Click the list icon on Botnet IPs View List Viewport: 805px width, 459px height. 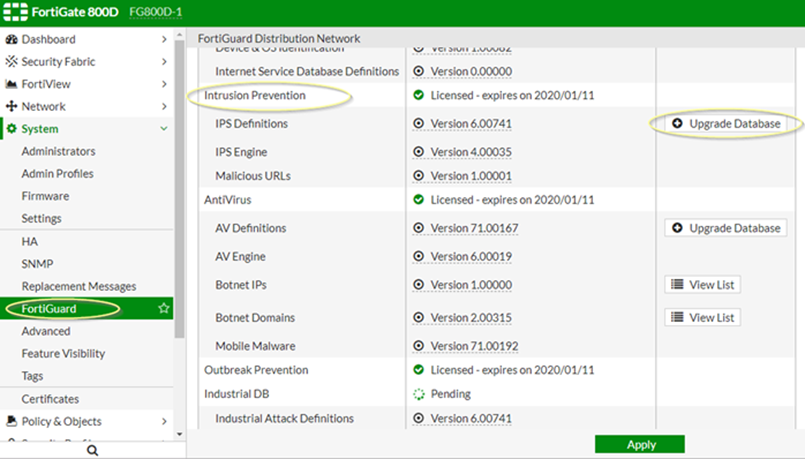coord(677,284)
